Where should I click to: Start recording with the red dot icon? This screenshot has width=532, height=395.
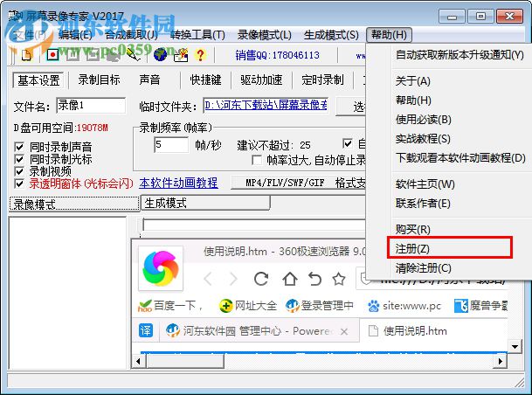(x=52, y=55)
